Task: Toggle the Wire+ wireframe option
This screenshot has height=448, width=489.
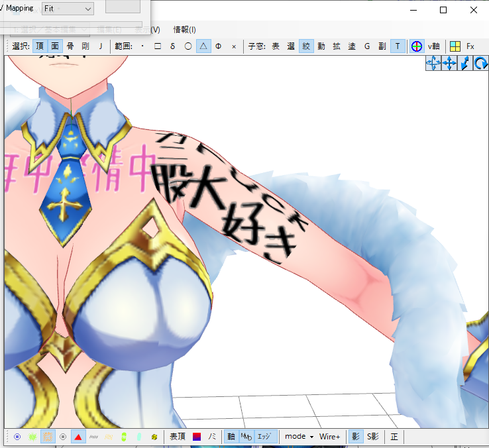Action: (329, 437)
